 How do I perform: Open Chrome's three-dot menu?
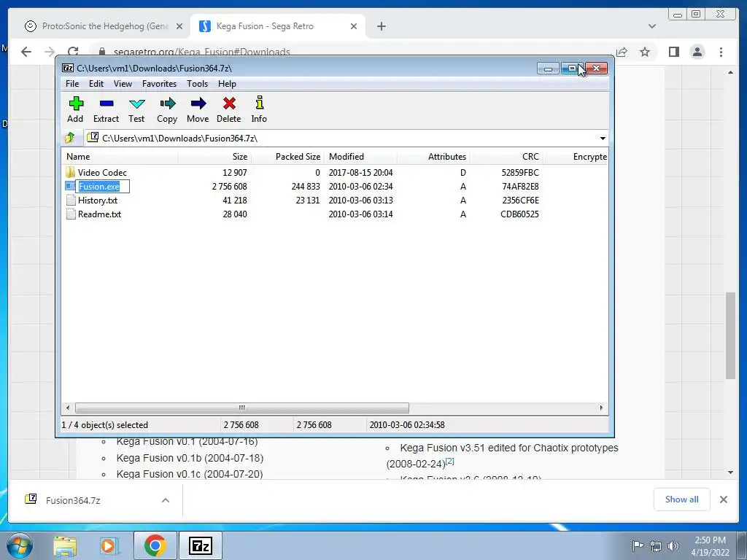(x=721, y=52)
